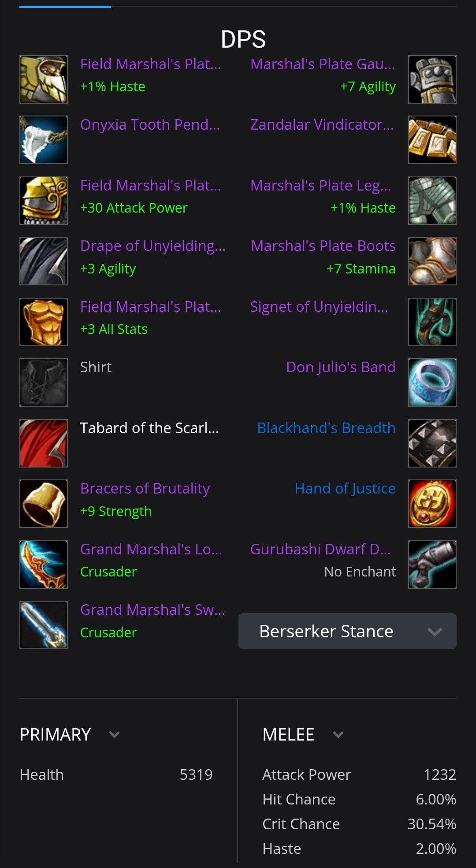Select the Zandalar Vindicator belt icon
This screenshot has height=868, width=476.
point(432,140)
